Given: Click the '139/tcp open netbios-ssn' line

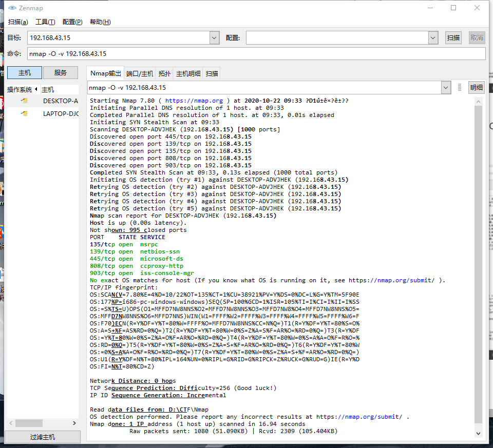Looking at the screenshot, I should [x=135, y=251].
